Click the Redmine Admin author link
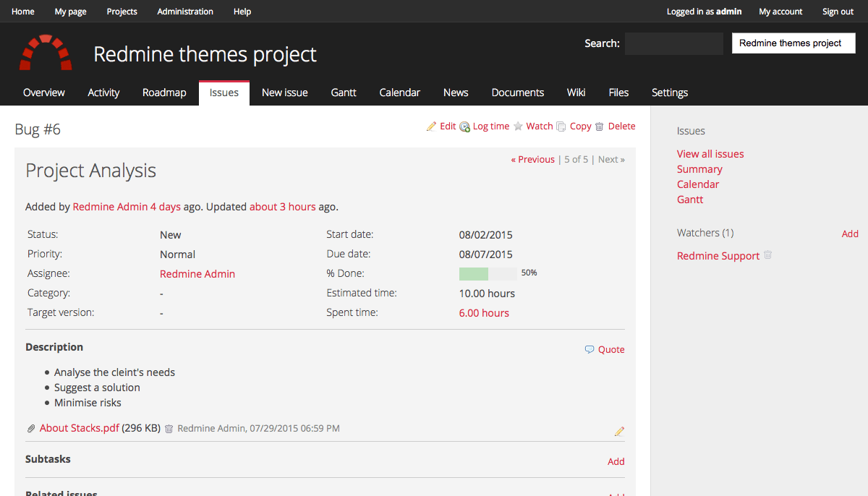Image resolution: width=868 pixels, height=496 pixels. tap(110, 207)
